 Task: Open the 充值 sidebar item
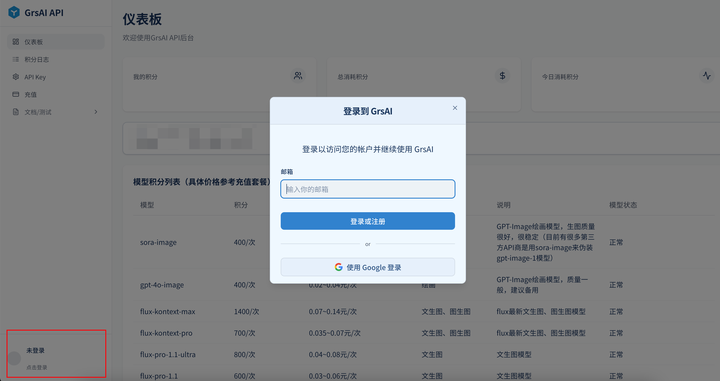pyautogui.click(x=56, y=94)
